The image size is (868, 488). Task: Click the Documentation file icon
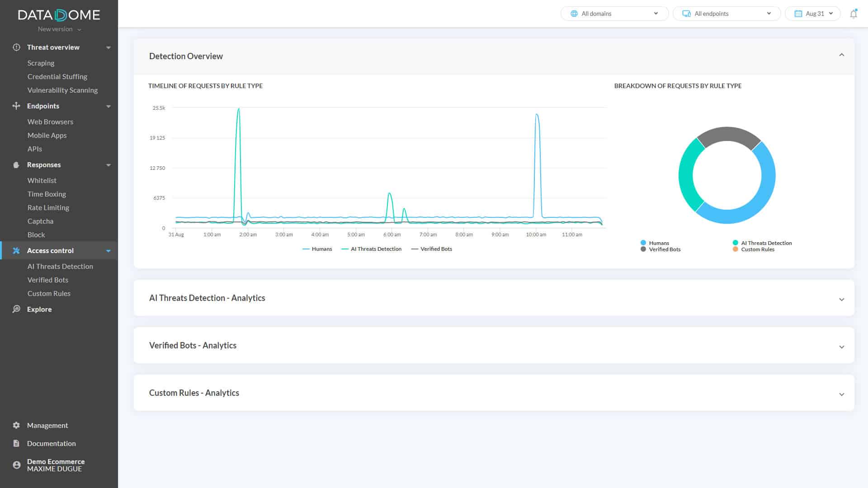click(16, 443)
